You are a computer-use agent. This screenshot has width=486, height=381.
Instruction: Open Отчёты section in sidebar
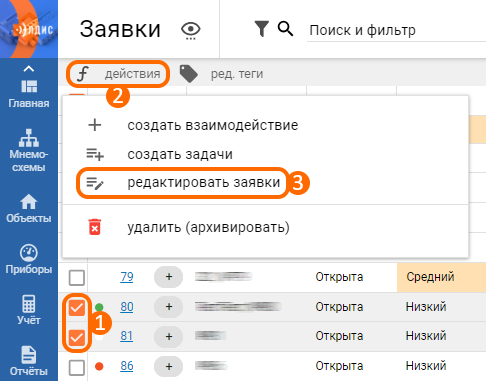click(29, 361)
